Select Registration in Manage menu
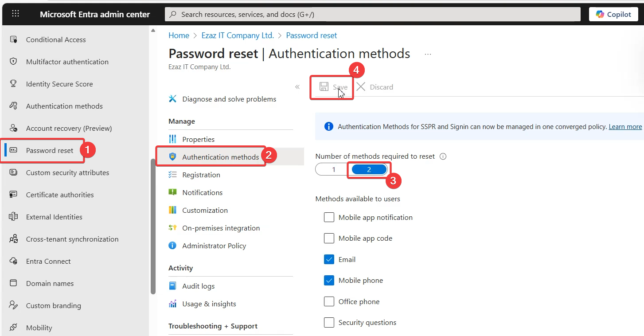 pyautogui.click(x=201, y=175)
